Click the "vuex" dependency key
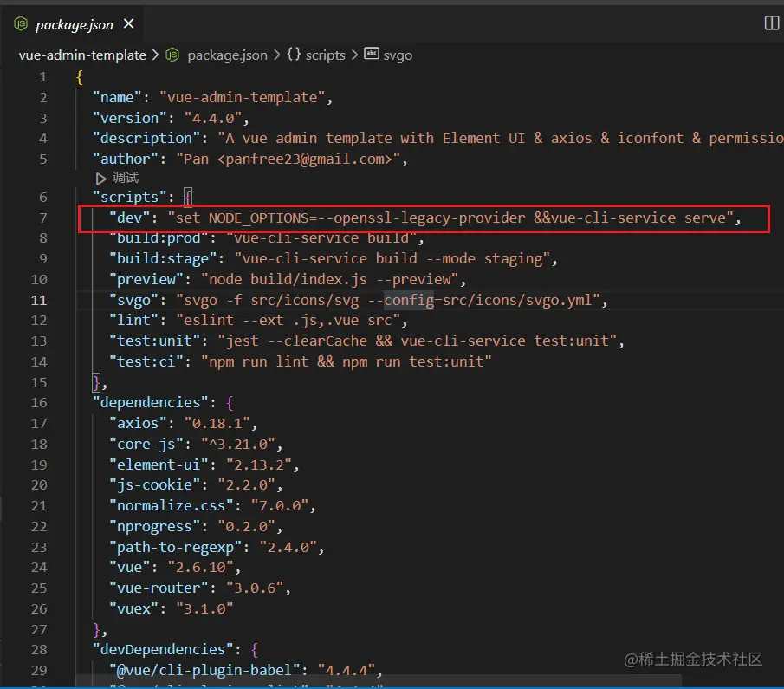Viewport: 784px width, 689px height. (x=134, y=609)
